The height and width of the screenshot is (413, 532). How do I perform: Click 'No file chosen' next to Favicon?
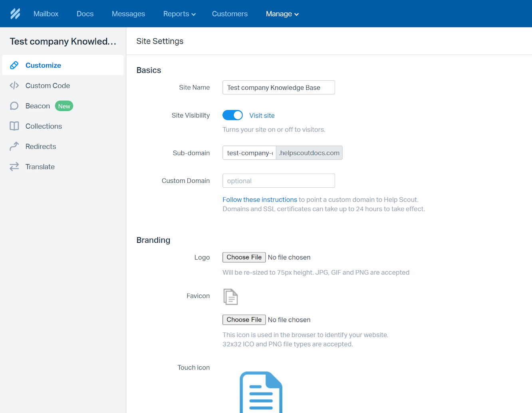289,320
